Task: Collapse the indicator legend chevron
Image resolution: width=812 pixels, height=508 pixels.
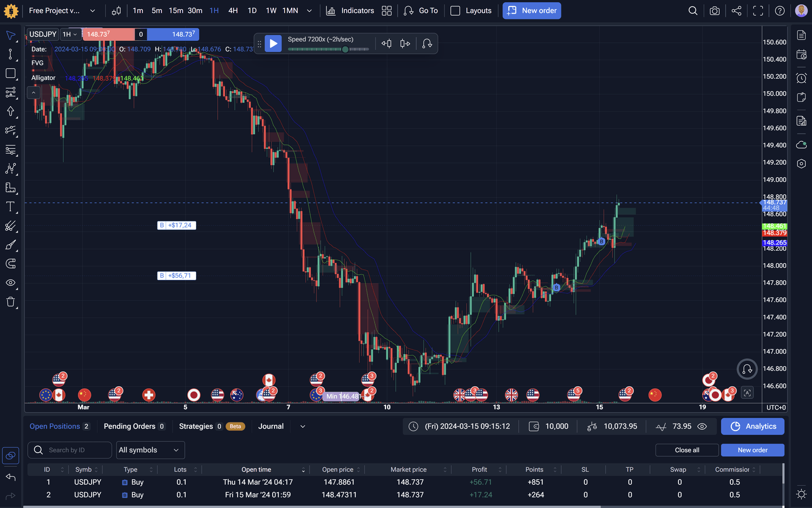Action: point(34,93)
